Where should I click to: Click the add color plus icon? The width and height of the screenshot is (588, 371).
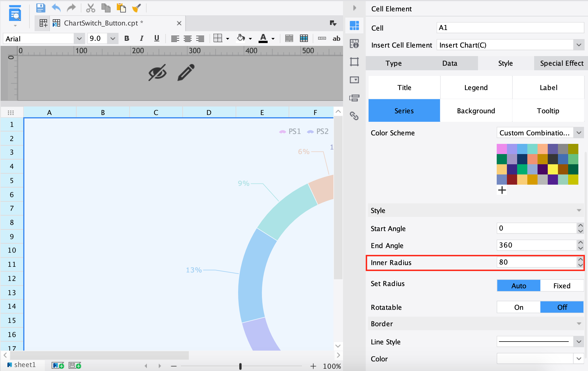(502, 190)
